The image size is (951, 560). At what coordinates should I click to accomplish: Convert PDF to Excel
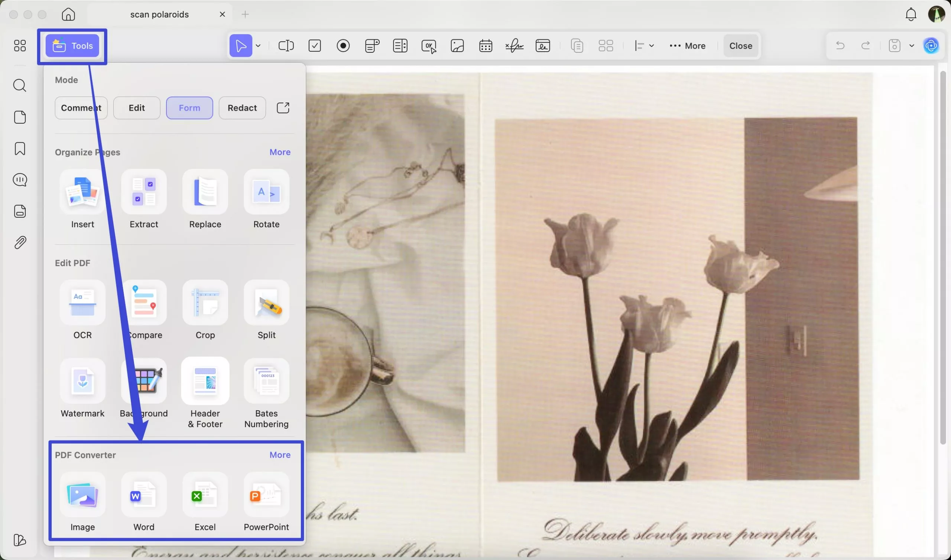tap(205, 495)
